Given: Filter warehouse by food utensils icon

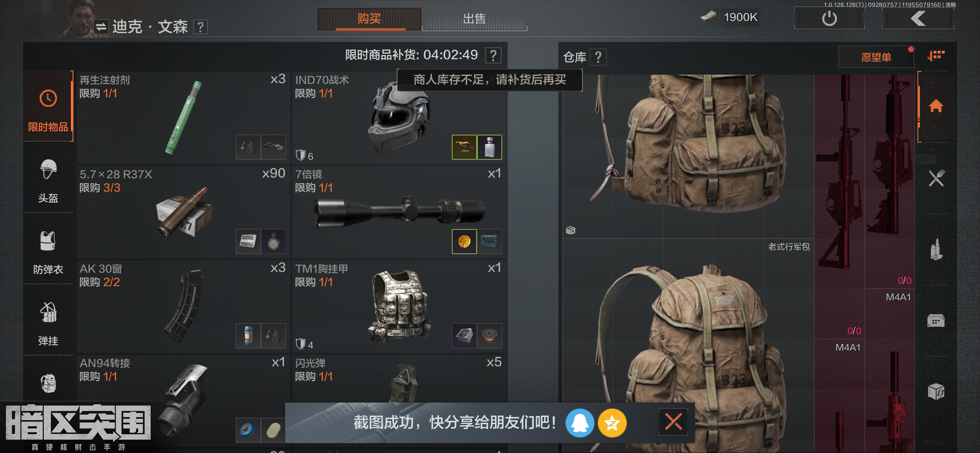Looking at the screenshot, I should click(x=936, y=178).
